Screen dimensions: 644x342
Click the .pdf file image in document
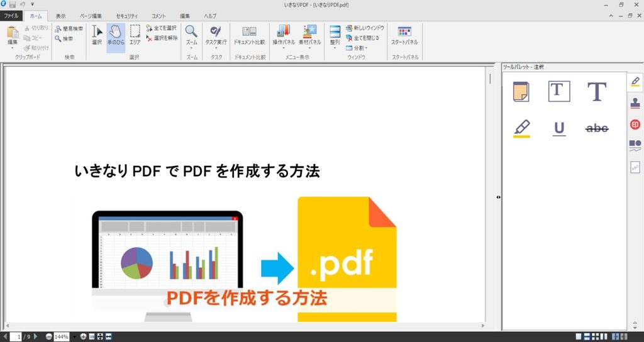pyautogui.click(x=347, y=260)
